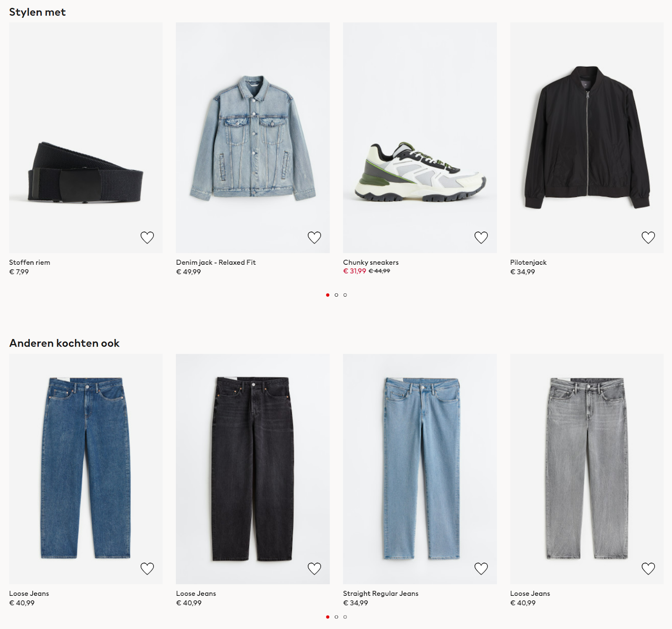Favorite the blue Loose Jeans heart icon
The image size is (672, 629).
147,568
